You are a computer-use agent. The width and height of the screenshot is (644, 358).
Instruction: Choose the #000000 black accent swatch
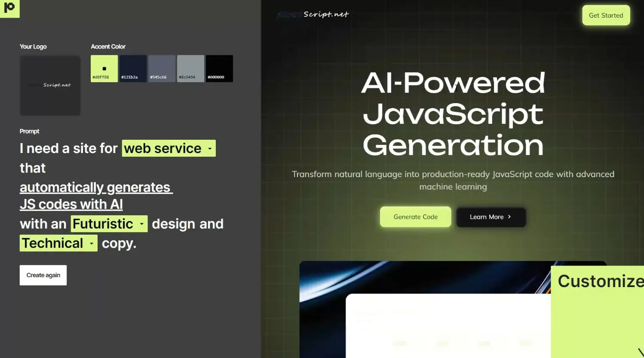tap(219, 68)
